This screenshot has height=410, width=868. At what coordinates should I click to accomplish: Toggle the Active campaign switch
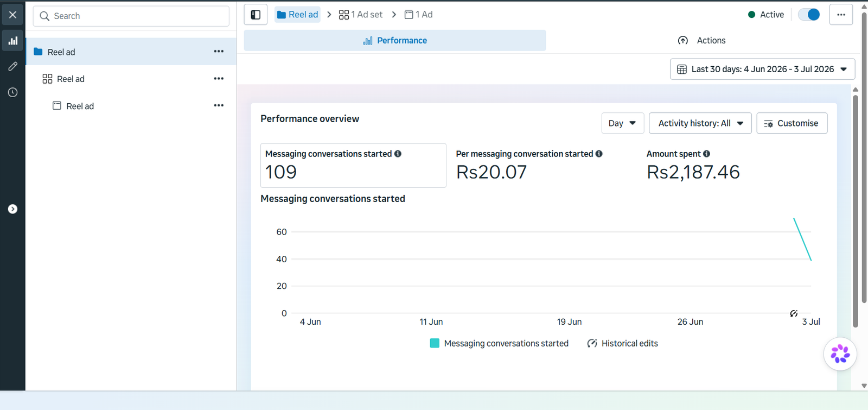pos(809,15)
